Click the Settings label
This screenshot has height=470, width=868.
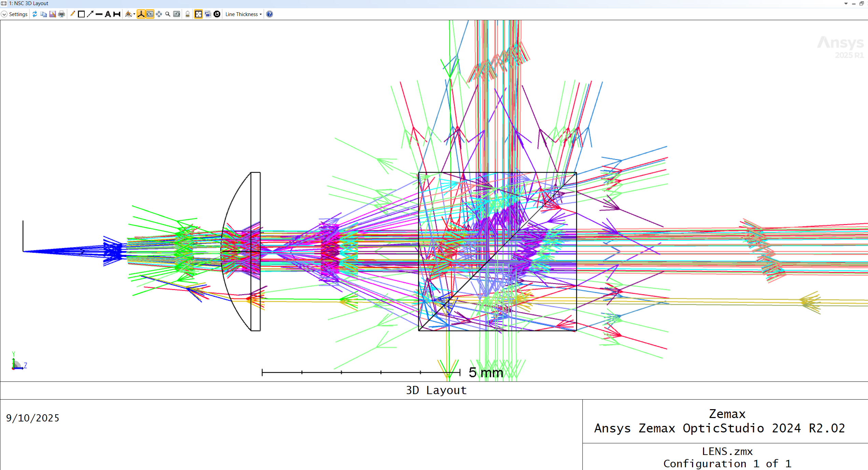pyautogui.click(x=18, y=14)
